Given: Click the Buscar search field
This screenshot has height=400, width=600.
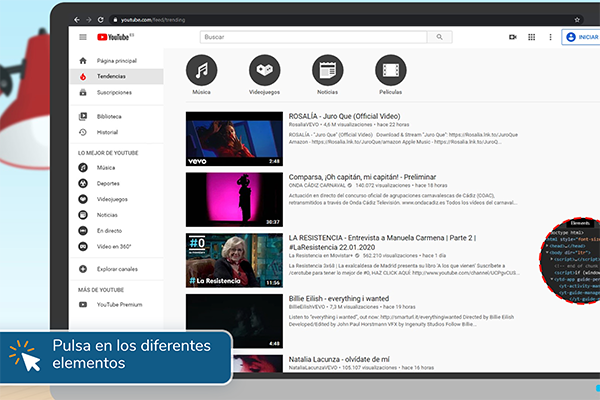Looking at the screenshot, I should point(313,37).
